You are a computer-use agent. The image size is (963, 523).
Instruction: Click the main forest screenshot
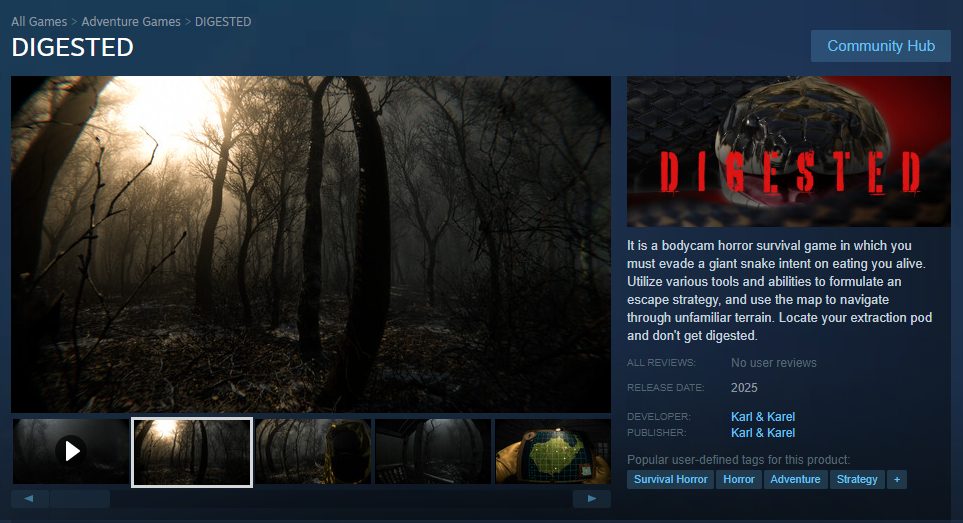click(311, 244)
